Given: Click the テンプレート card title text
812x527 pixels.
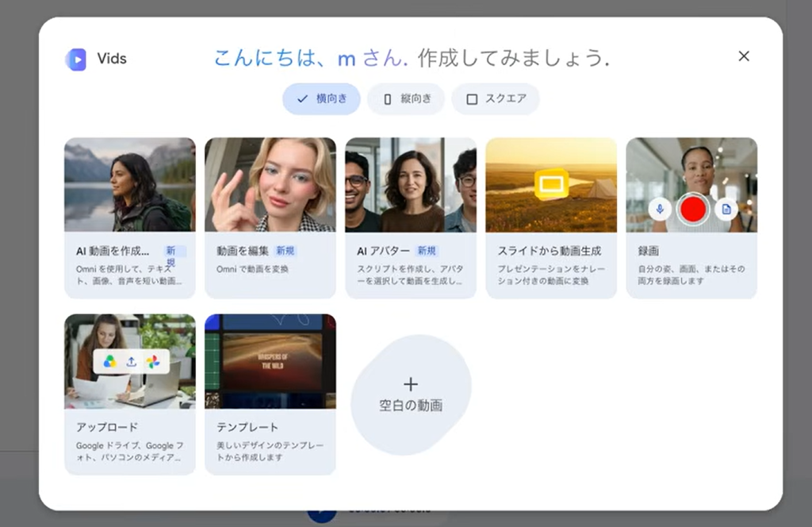Looking at the screenshot, I should coord(247,427).
